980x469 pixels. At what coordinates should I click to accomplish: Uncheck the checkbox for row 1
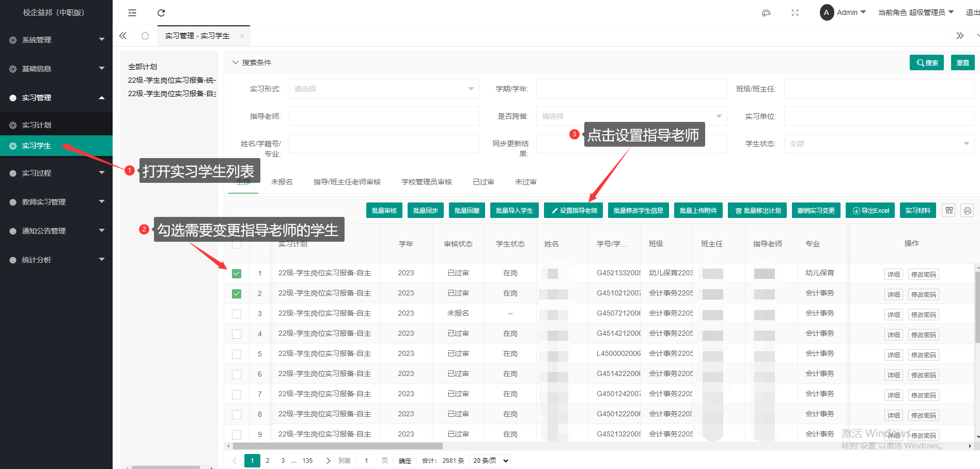click(x=237, y=273)
